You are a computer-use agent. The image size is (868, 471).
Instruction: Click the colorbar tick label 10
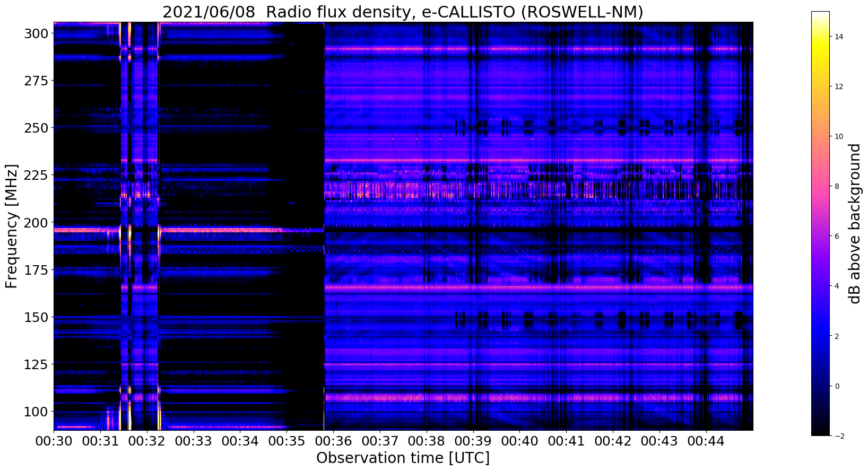(839, 136)
